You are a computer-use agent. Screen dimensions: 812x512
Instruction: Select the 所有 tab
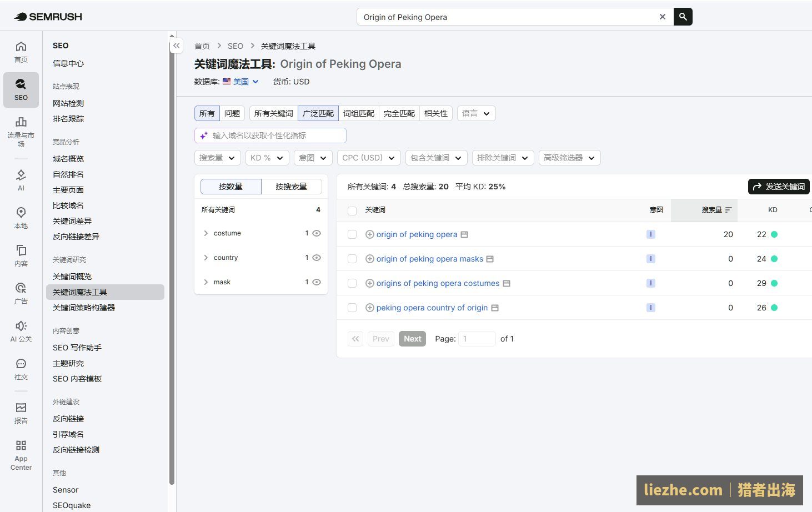207,113
